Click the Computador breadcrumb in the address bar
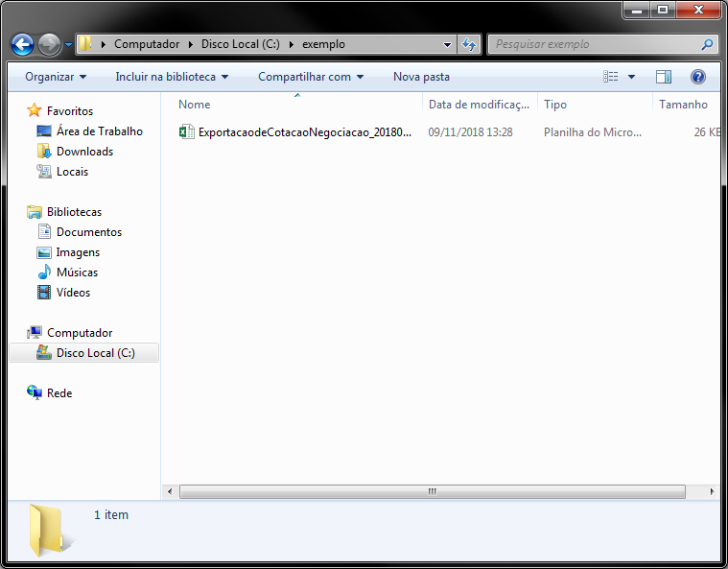Screen dimensions: 728x569 pyautogui.click(x=147, y=44)
